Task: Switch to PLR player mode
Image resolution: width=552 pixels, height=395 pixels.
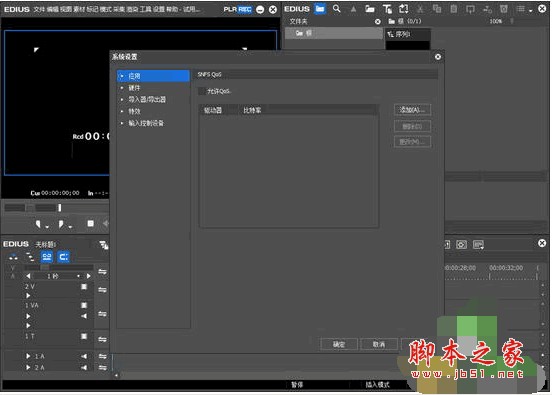Action: point(230,9)
